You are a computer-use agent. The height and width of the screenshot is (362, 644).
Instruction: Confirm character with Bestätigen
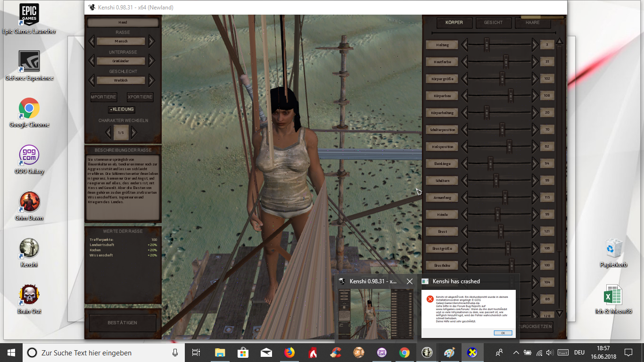[123, 323]
